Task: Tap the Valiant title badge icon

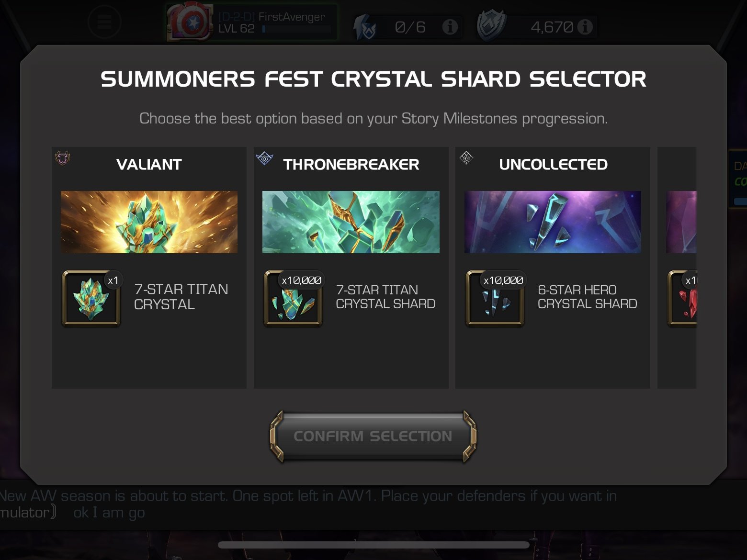Action: tap(63, 158)
